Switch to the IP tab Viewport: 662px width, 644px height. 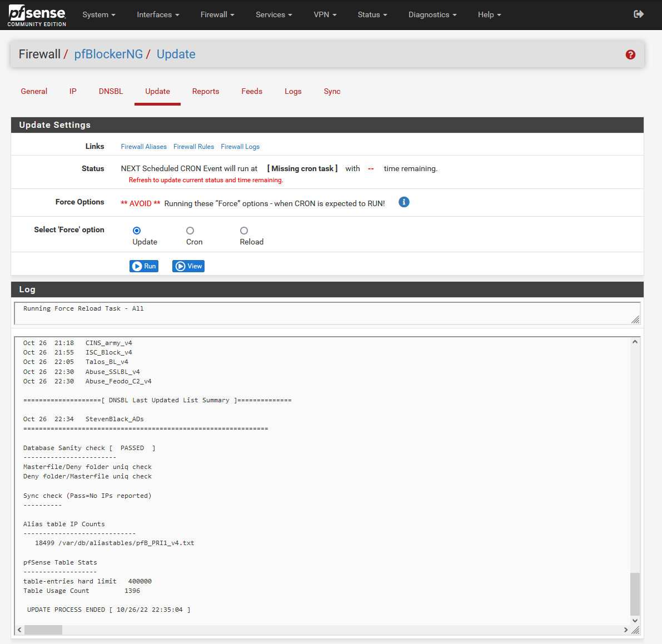coord(73,92)
